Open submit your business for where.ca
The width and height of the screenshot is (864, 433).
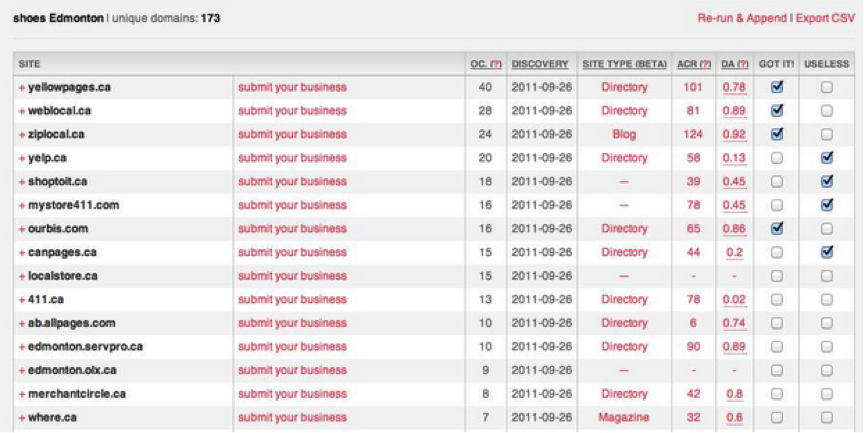pyautogui.click(x=292, y=418)
